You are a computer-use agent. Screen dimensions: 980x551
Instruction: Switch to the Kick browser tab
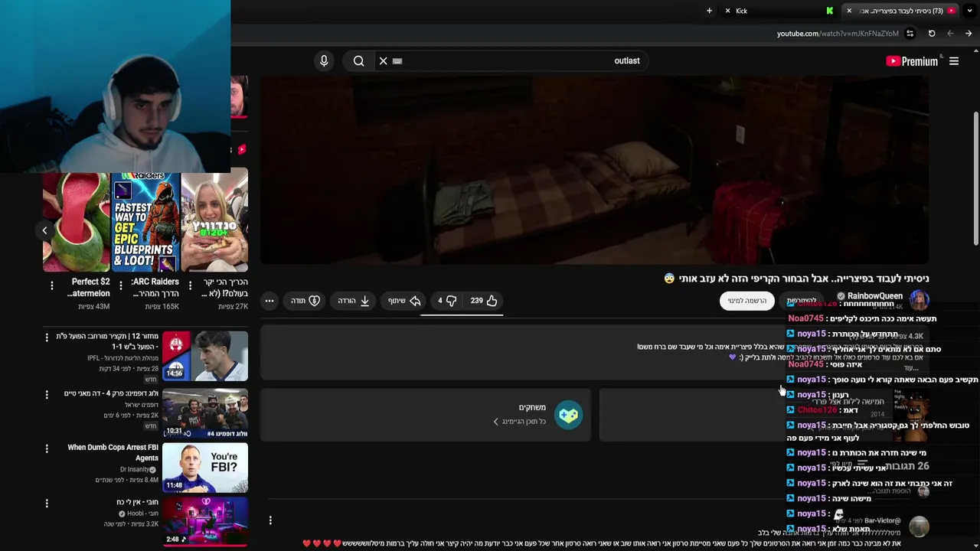click(x=781, y=11)
